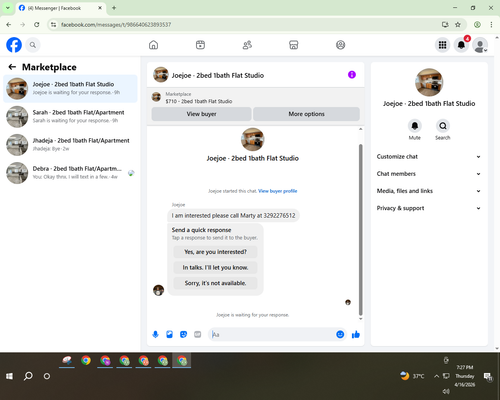The height and width of the screenshot is (400, 500).
Task: Open the Notifications bell with badge
Action: point(461,45)
